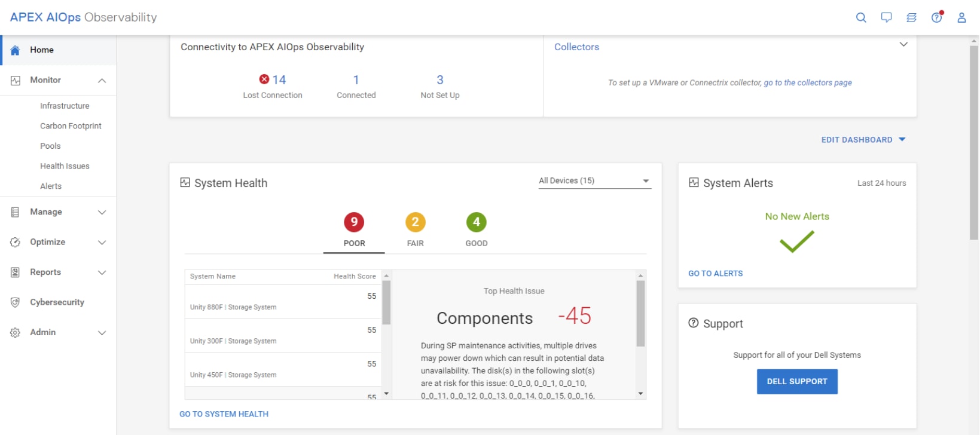
Task: Click the System Alerts card title icon
Action: (694, 183)
